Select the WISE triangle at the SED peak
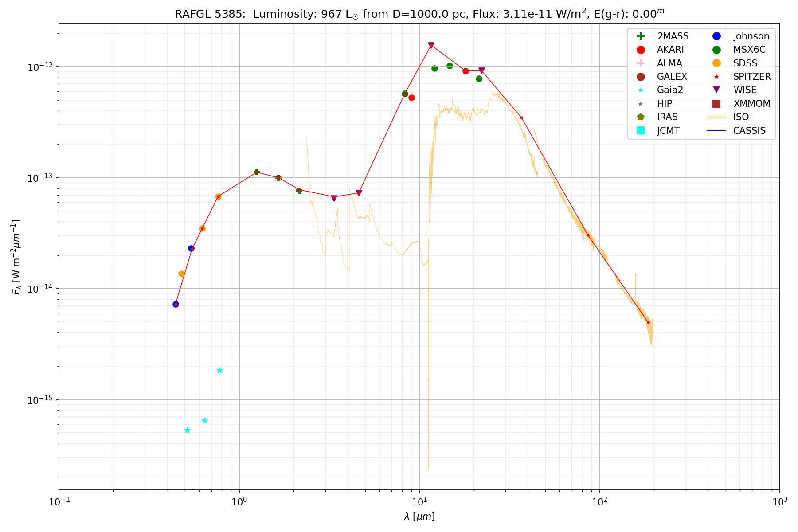 click(431, 45)
